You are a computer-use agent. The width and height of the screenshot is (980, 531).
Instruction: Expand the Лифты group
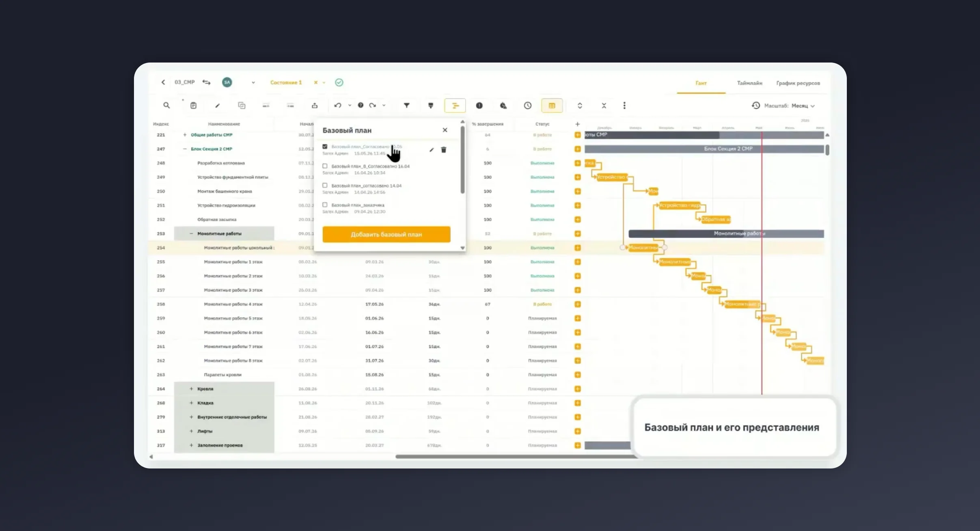click(191, 431)
